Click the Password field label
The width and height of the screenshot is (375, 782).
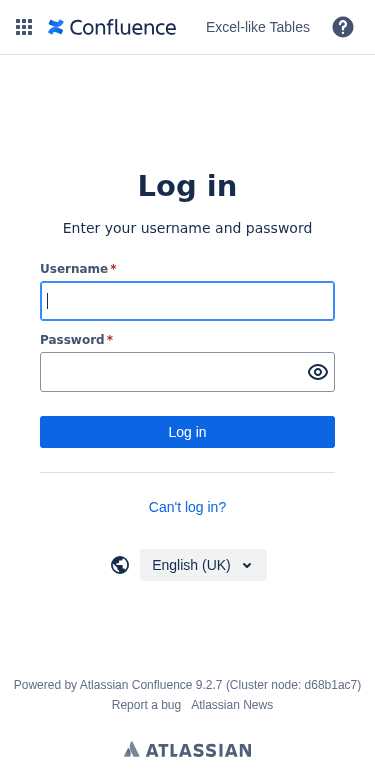72,340
